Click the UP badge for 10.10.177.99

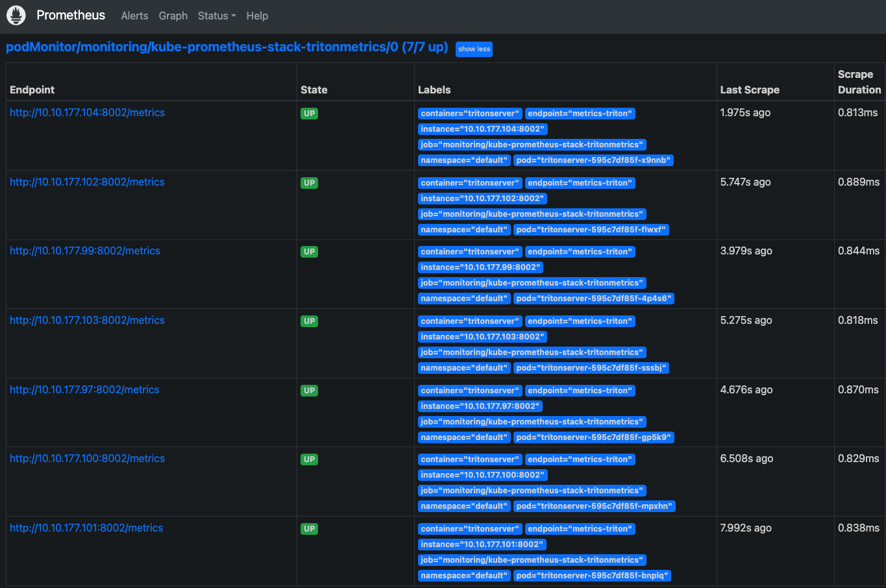click(309, 252)
